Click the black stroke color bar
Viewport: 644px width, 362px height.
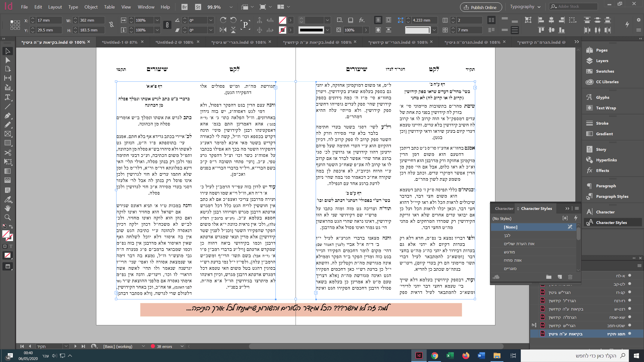pos(311,30)
